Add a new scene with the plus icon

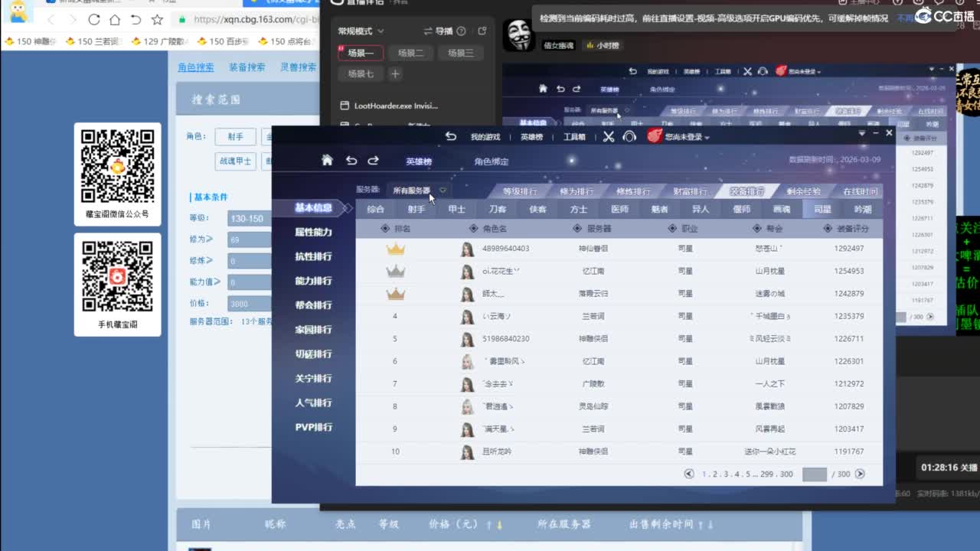point(395,74)
